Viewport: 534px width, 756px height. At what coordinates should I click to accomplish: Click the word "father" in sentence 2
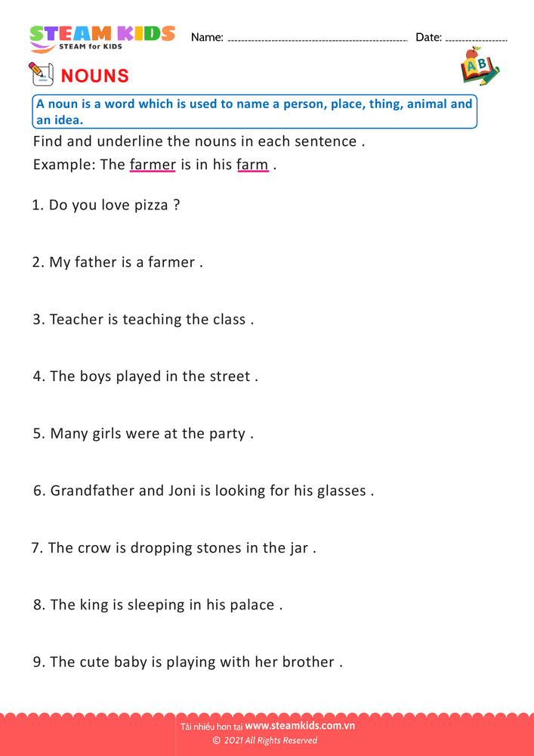coord(96,262)
